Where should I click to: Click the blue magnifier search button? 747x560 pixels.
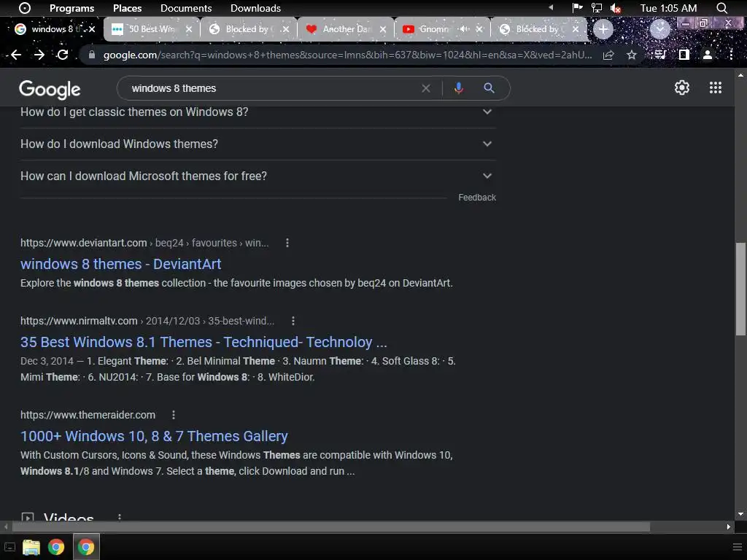tap(489, 88)
